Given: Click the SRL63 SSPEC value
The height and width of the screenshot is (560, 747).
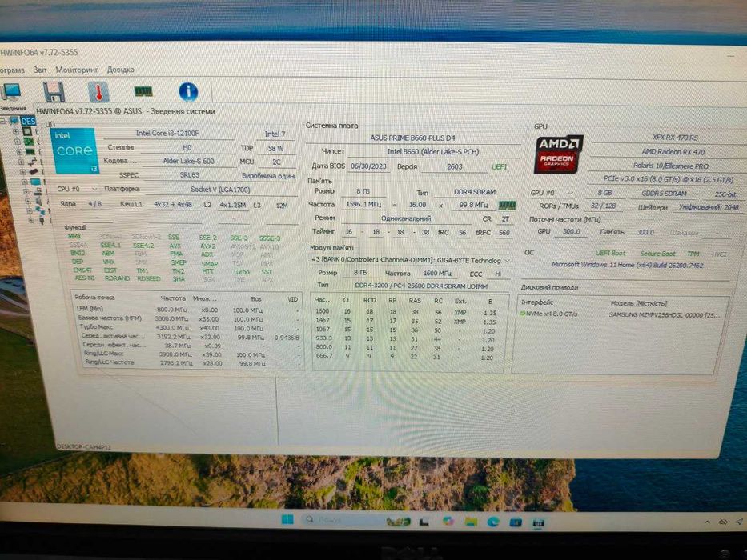Looking at the screenshot, I should tap(190, 174).
